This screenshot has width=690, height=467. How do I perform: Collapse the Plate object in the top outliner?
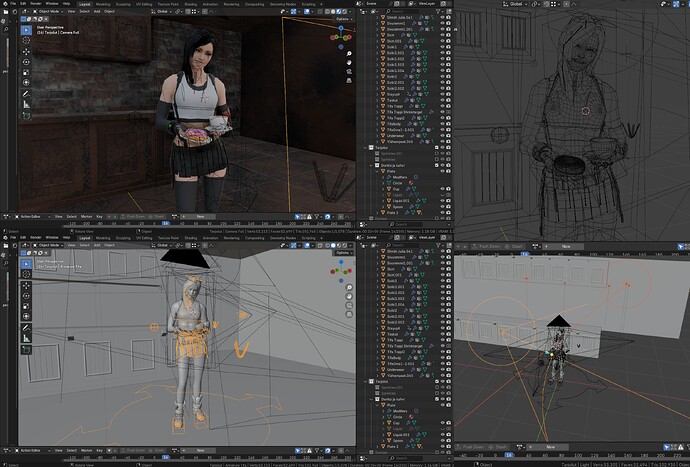point(377,171)
